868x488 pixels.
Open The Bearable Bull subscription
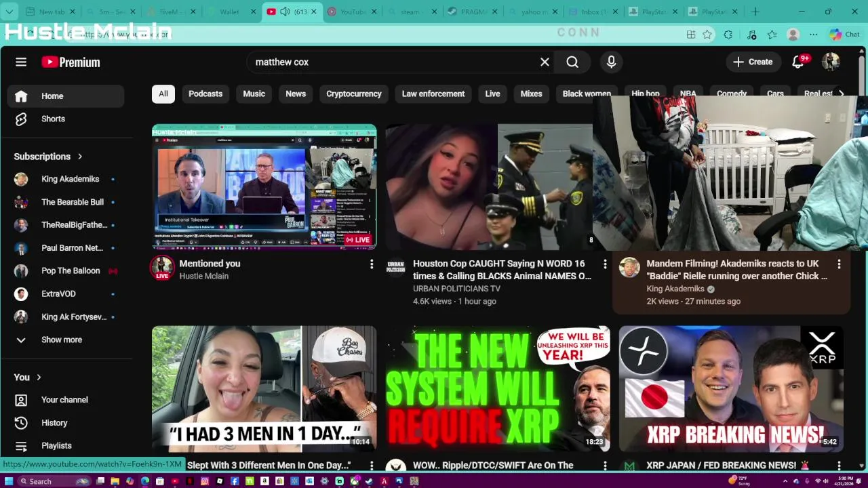click(x=66, y=202)
